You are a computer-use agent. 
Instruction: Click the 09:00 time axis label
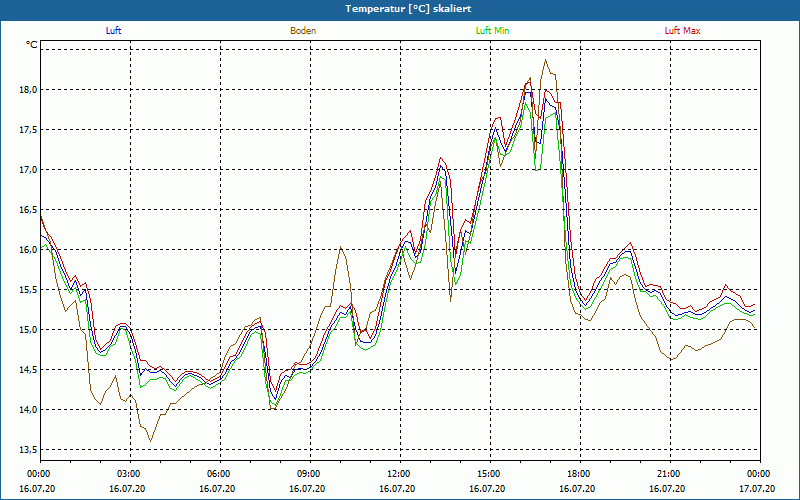[310, 473]
